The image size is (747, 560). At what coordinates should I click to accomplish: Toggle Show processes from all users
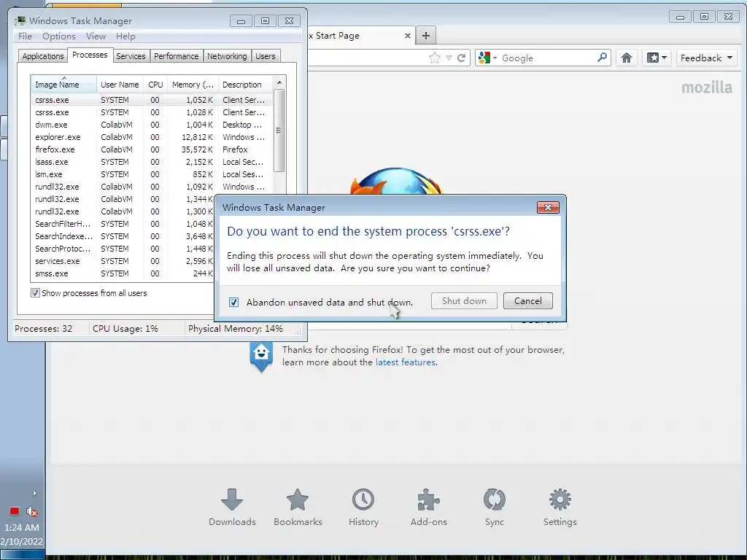[x=35, y=293]
